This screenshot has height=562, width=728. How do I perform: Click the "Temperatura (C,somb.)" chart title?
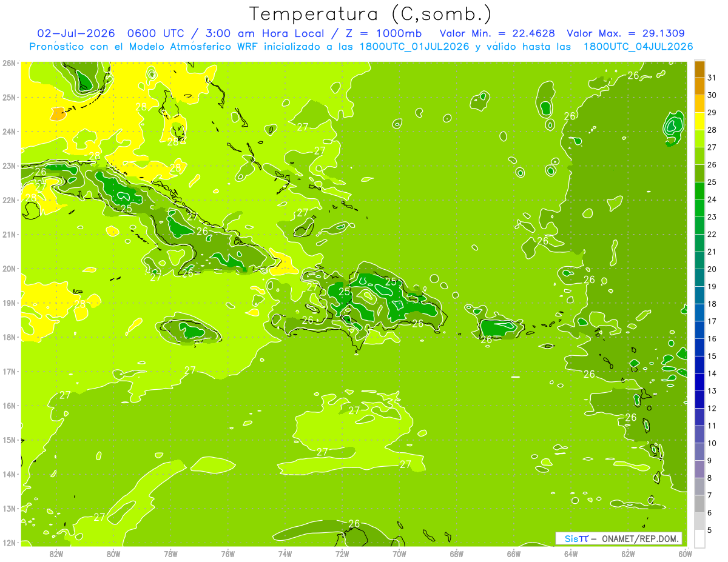370,14
